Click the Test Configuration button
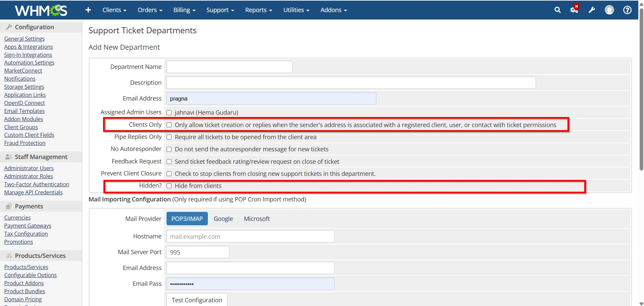 coord(197,300)
